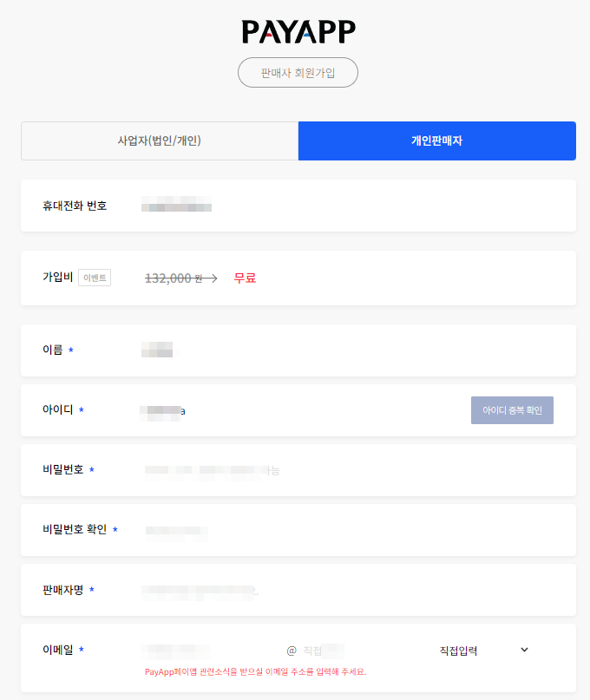Click the chevron arrow beside 직접입력
The width and height of the screenshot is (590, 700).
[x=524, y=650]
